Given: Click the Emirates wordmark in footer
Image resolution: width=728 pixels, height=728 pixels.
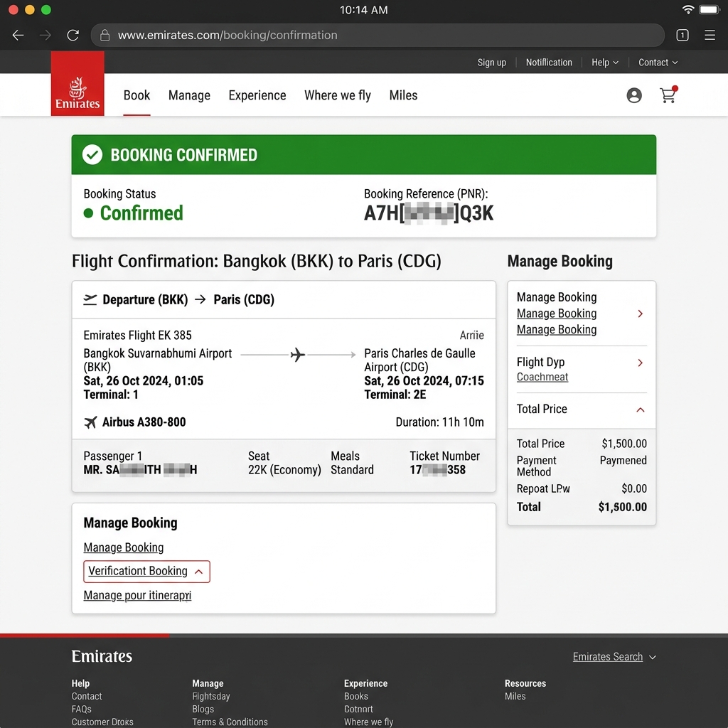Looking at the screenshot, I should point(102,656).
